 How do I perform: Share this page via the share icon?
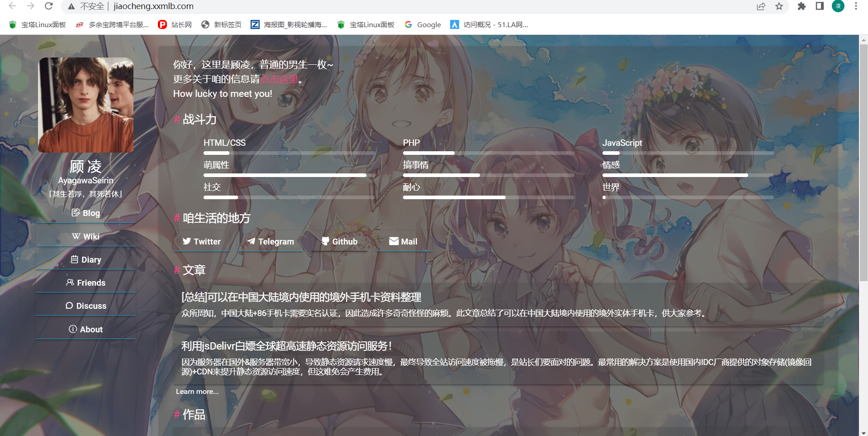pyautogui.click(x=761, y=6)
